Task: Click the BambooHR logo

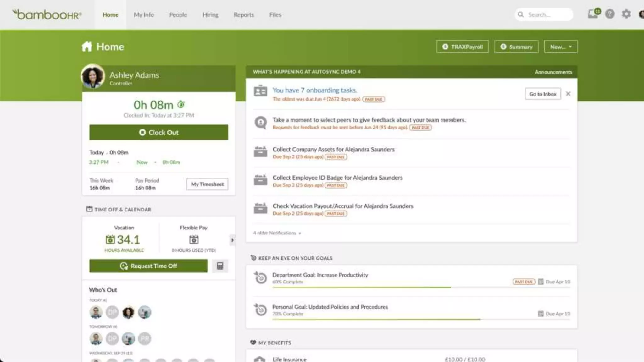Action: (47, 14)
